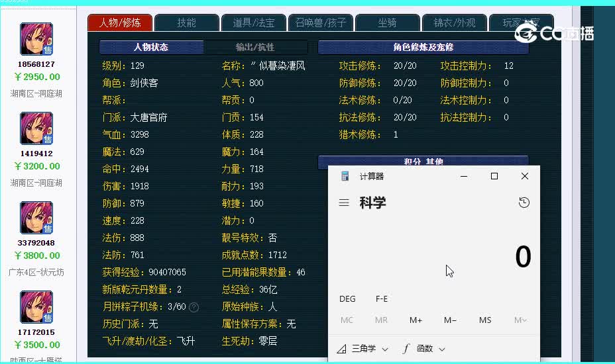Screen dimensions: 615x364
Task: Expand the 三角学 trigonometry dropdown
Action: [363, 348]
